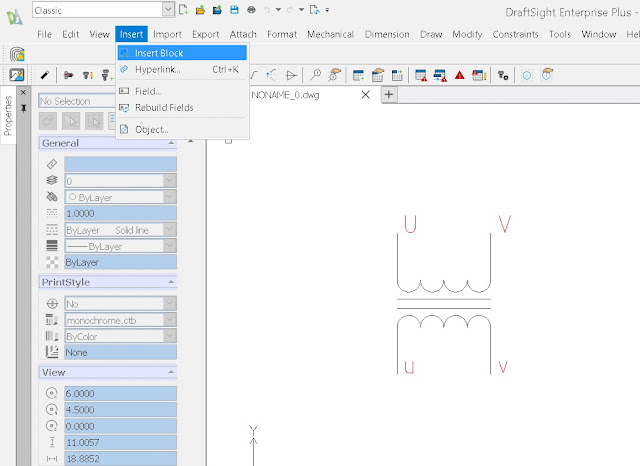The image size is (640, 466).
Task: Choose Object... menu entry
Action: click(182, 129)
